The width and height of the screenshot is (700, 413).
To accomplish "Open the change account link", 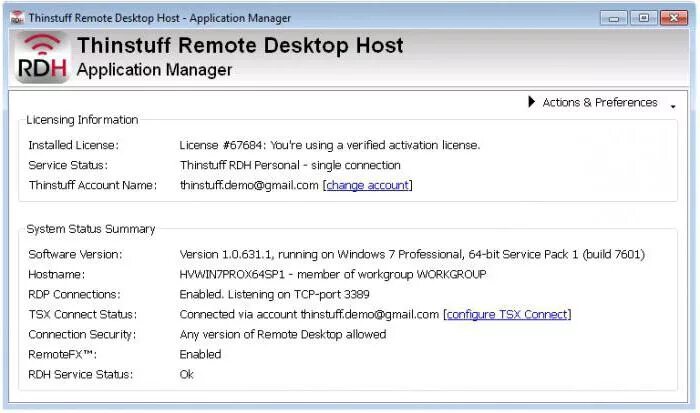I will [x=367, y=185].
